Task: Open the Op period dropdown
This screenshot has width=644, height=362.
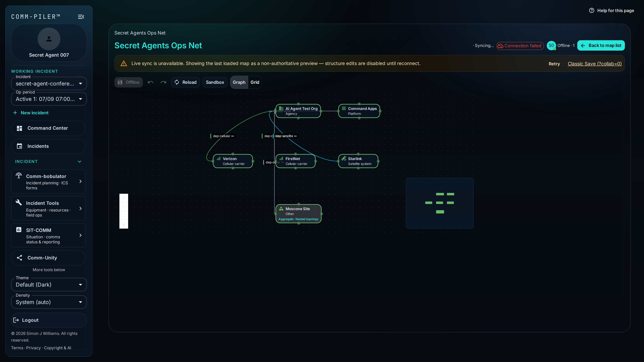Action: tap(49, 99)
